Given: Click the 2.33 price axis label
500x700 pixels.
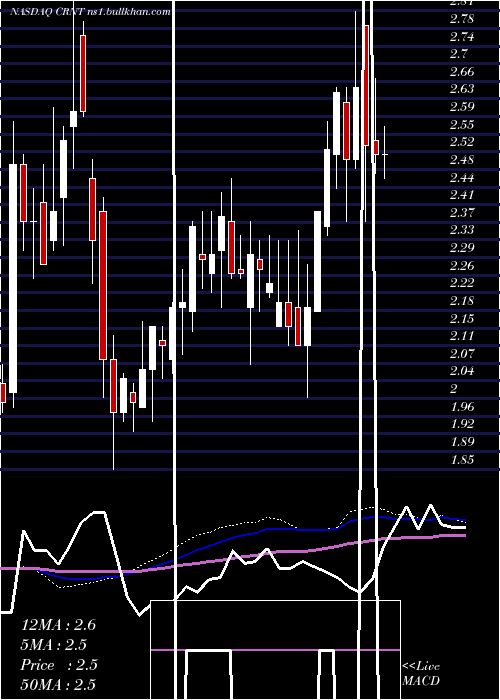Looking at the screenshot, I should [462, 230].
